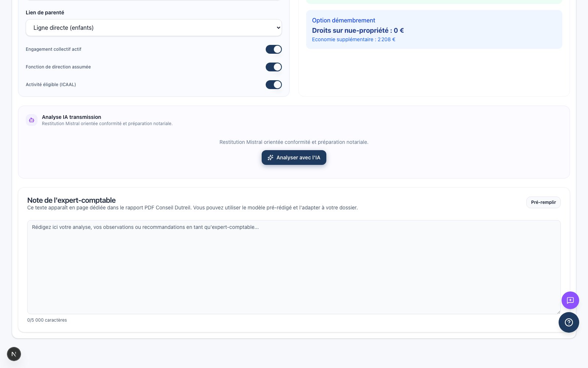Open the Lien de parenté dropdown

click(x=154, y=28)
